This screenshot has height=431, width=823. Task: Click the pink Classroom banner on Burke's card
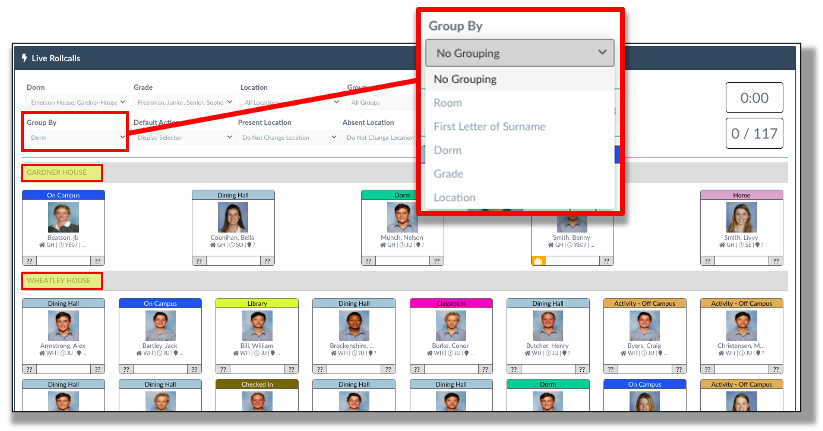(451, 303)
